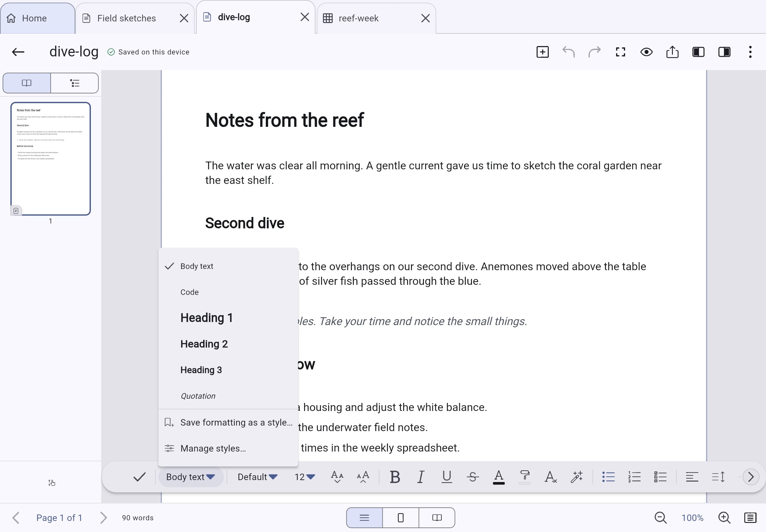This screenshot has width=766, height=532.
Task: Toggle underline formatting
Action: [447, 477]
